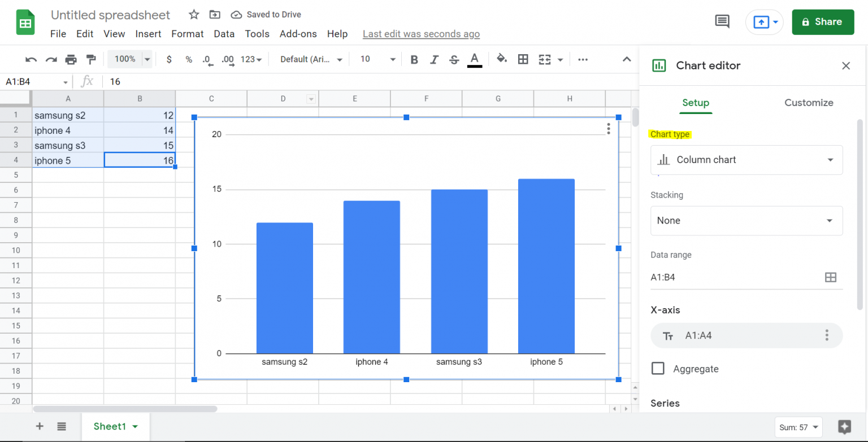This screenshot has width=868, height=442.
Task: Open Last edit was seconds ago history
Action: click(421, 34)
